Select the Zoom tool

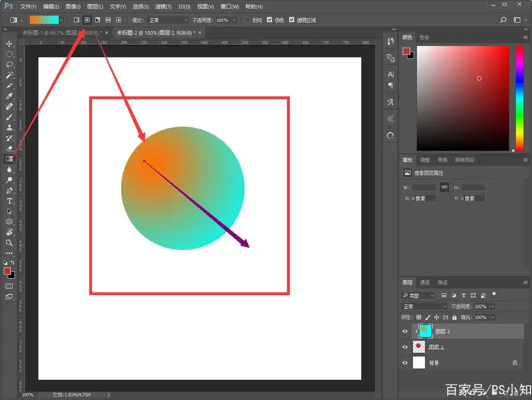(9, 242)
